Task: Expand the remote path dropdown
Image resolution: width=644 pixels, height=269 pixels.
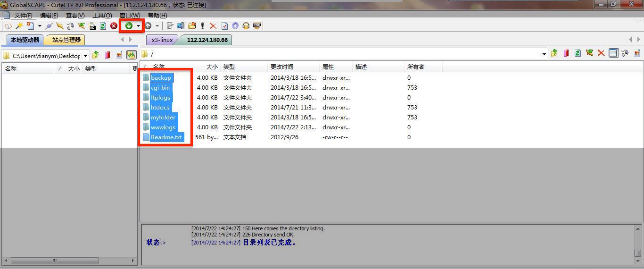Action: coord(545,54)
